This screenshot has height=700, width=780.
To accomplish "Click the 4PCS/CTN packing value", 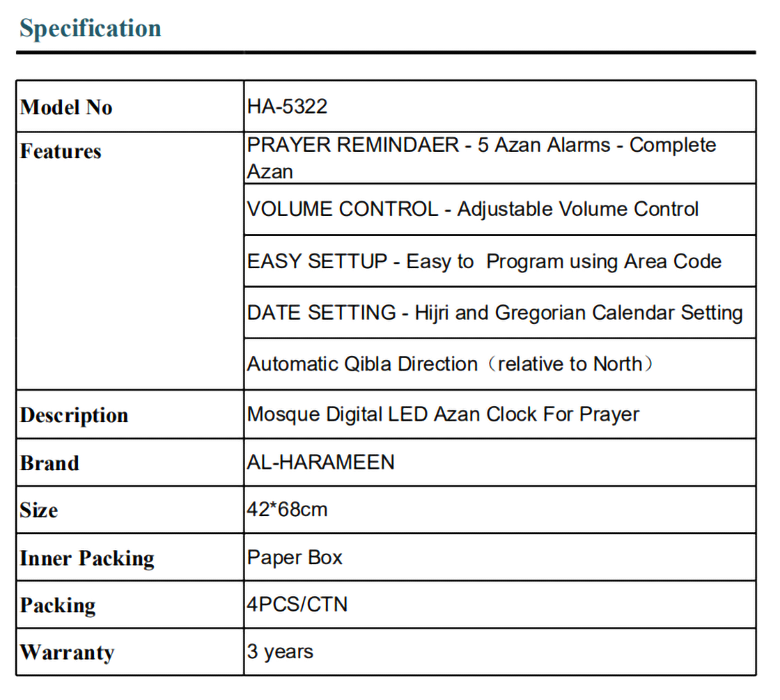I will (297, 604).
